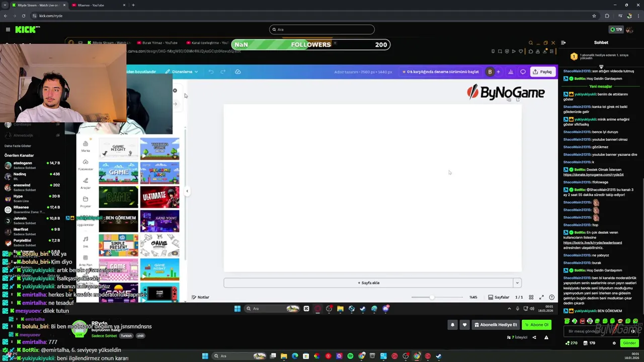Image resolution: width=644 pixels, height=362 pixels.
Task: Click the cloud save status icon
Action: point(238,72)
